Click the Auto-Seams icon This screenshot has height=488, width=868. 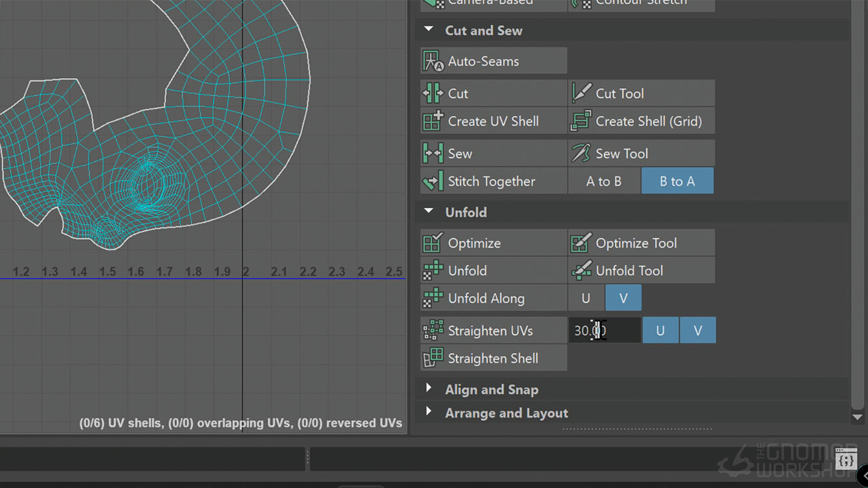pyautogui.click(x=433, y=61)
